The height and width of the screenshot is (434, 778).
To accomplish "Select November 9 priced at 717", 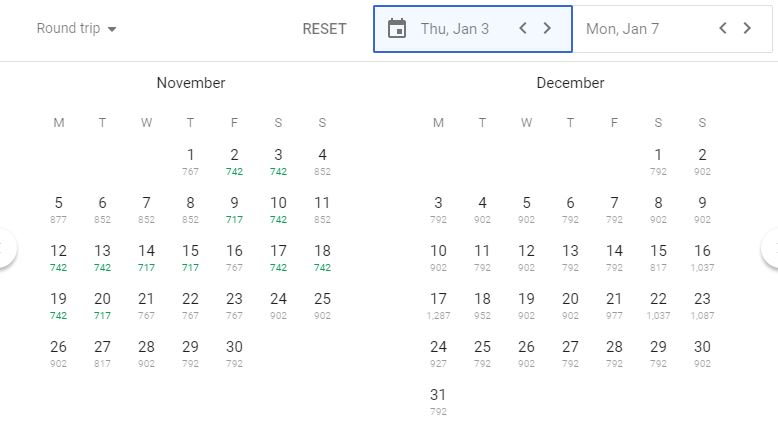I will (x=234, y=208).
